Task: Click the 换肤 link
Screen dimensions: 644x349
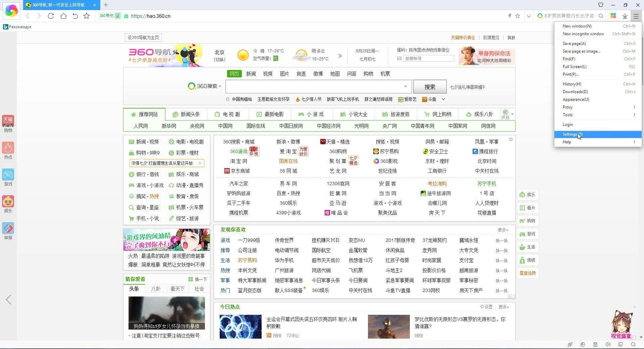Action: (511, 38)
